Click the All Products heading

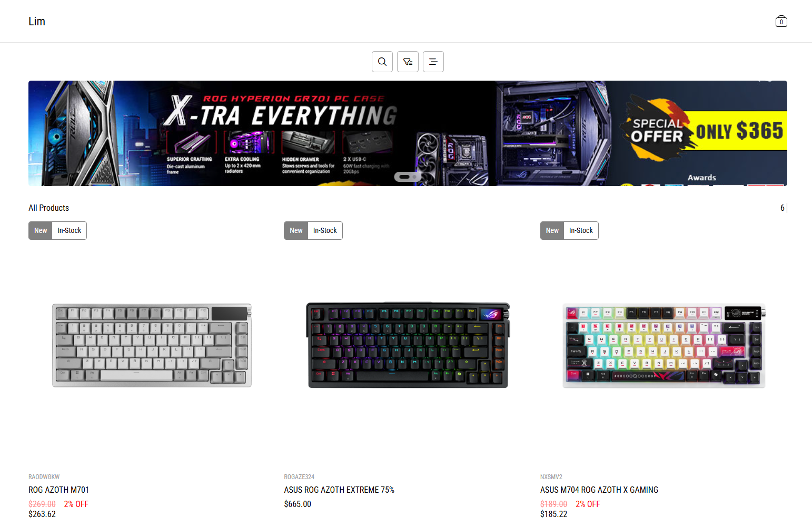[48, 208]
